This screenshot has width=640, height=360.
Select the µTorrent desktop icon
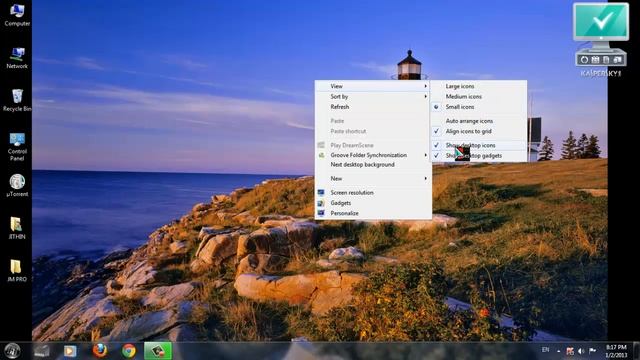(17, 185)
